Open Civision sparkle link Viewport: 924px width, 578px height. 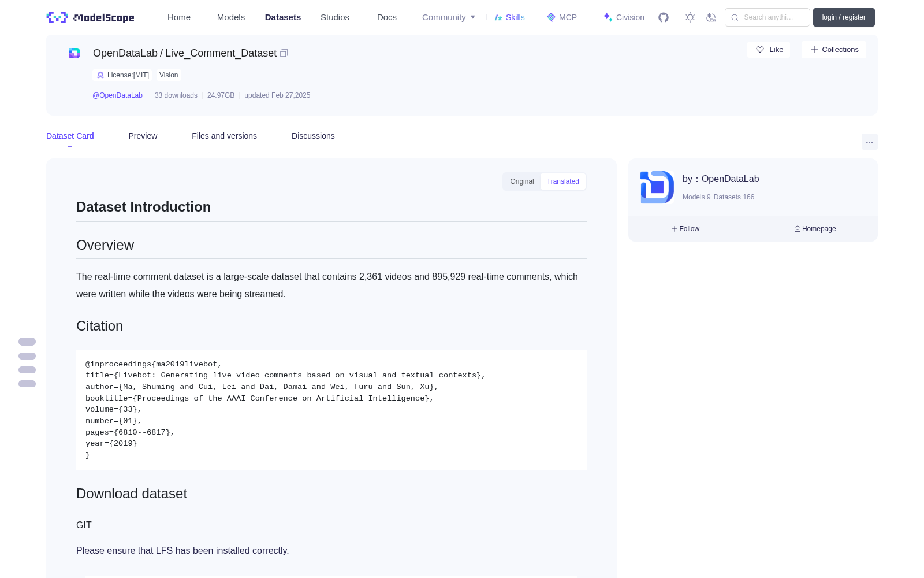click(x=624, y=17)
